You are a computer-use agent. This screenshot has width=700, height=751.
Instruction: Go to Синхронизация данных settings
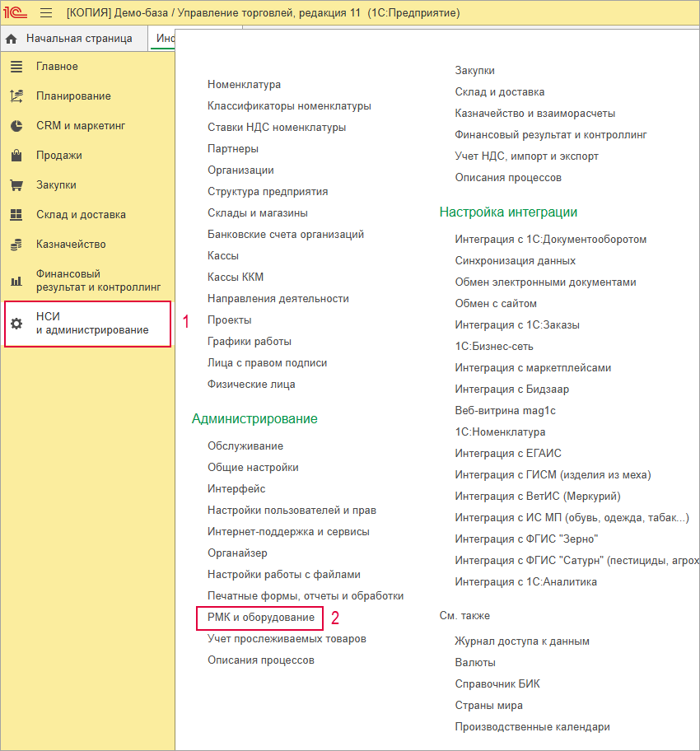pos(515,261)
